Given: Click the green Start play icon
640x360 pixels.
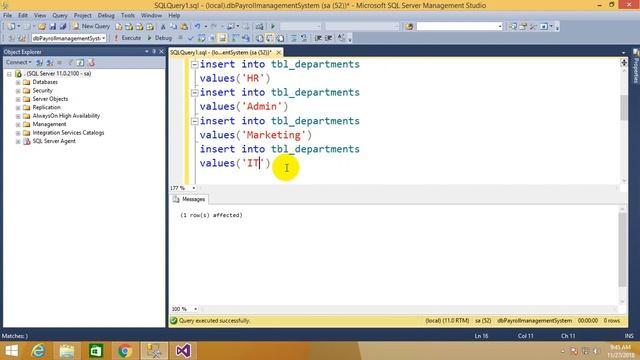Looking at the screenshot, I should pos(273,27).
